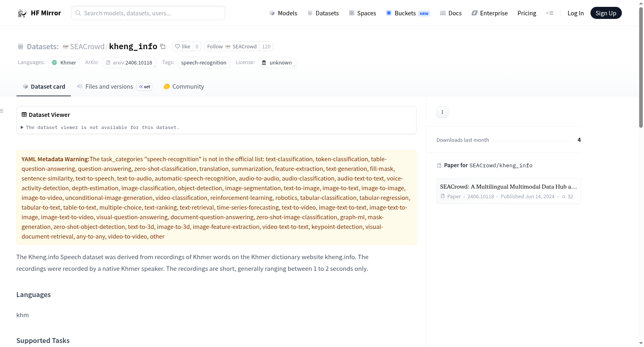The height and width of the screenshot is (347, 644).
Task: Follow the SEACrowd organization
Action: point(232,46)
